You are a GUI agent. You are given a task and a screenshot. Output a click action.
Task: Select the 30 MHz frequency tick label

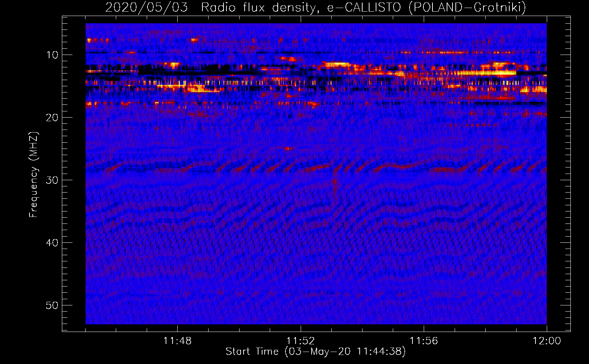[x=52, y=180]
